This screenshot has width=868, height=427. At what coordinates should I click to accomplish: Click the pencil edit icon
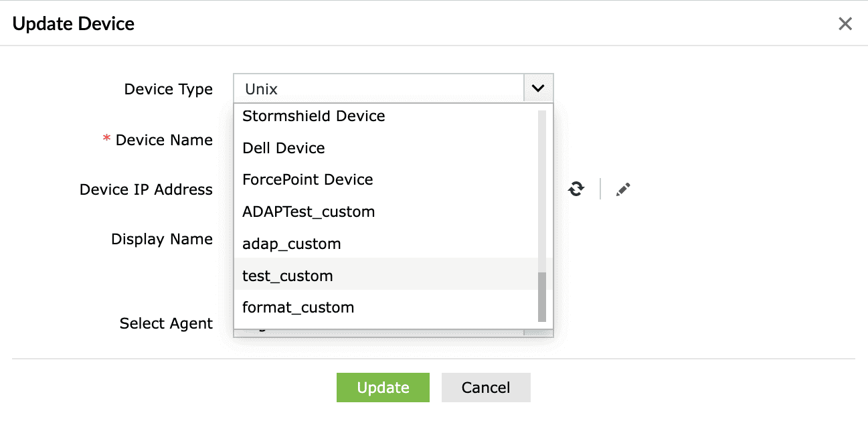[623, 189]
